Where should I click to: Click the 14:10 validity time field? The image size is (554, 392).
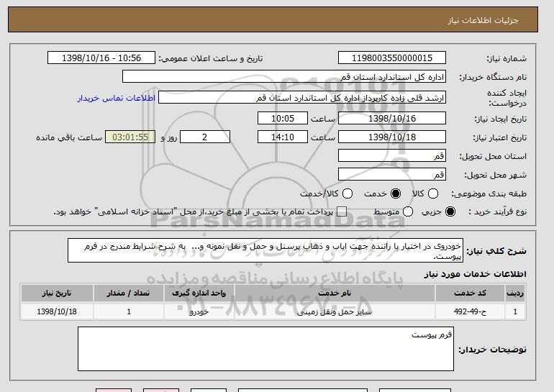pos(283,137)
